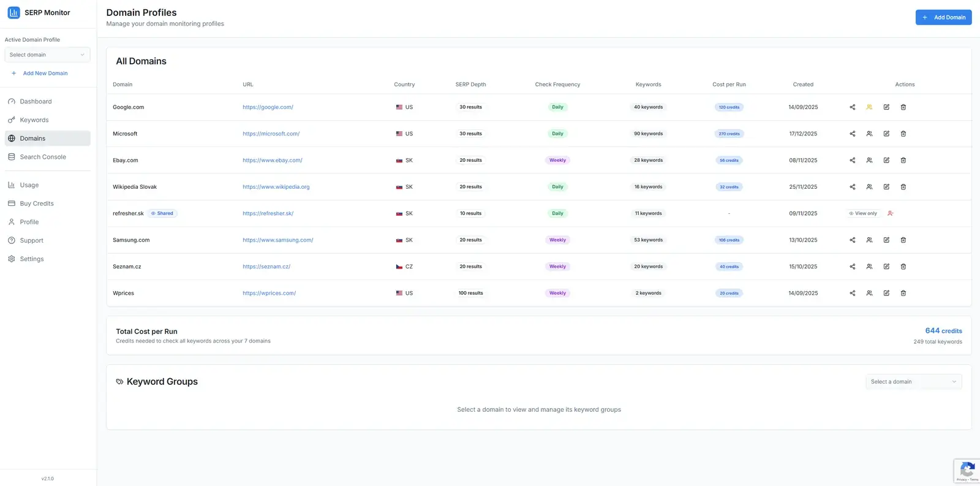Share the Ebay.com domain
Screen dimensions: 980x486
click(x=852, y=161)
